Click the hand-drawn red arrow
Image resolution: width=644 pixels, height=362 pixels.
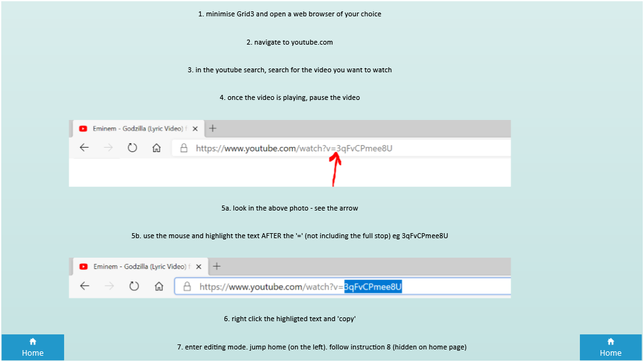coord(336,168)
